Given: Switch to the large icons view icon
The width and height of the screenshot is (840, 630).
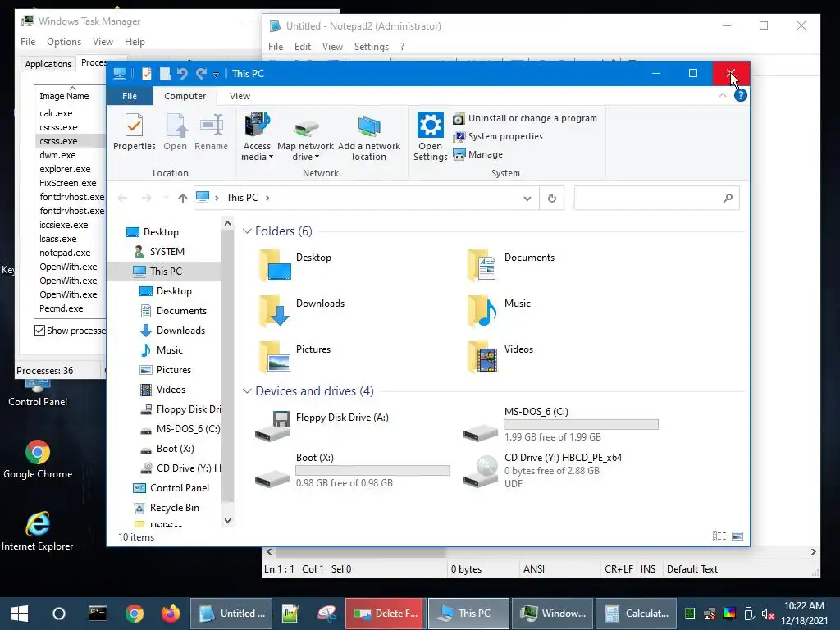Looking at the screenshot, I should [x=737, y=536].
